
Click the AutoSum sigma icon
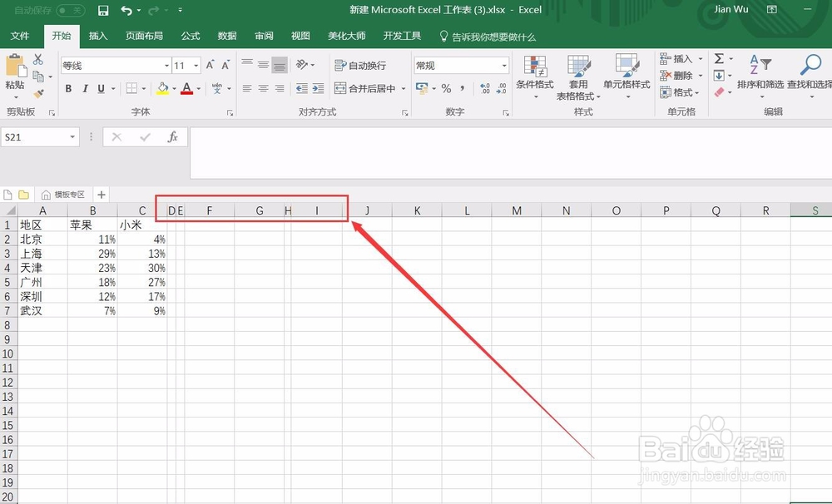click(719, 58)
